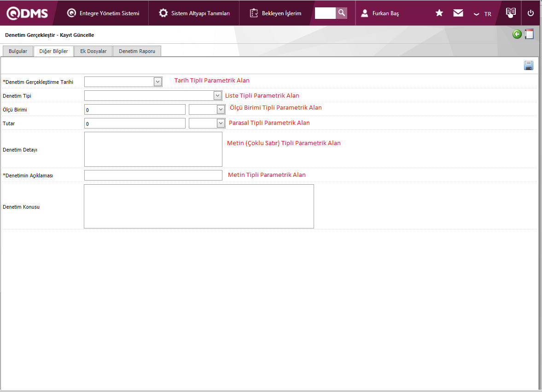Image resolution: width=542 pixels, height=392 pixels.
Task: Expand the Ölçü Birimi unit dropdown
Action: pyautogui.click(x=221, y=109)
